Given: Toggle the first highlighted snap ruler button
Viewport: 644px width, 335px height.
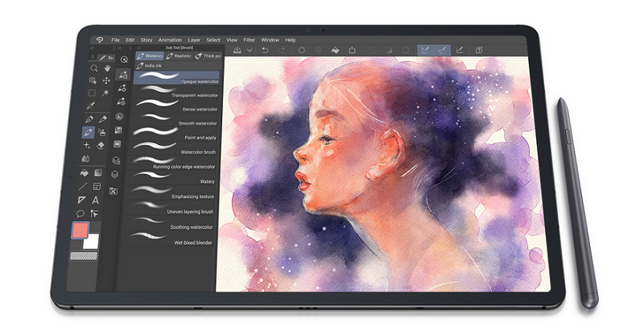Looking at the screenshot, I should click(426, 50).
